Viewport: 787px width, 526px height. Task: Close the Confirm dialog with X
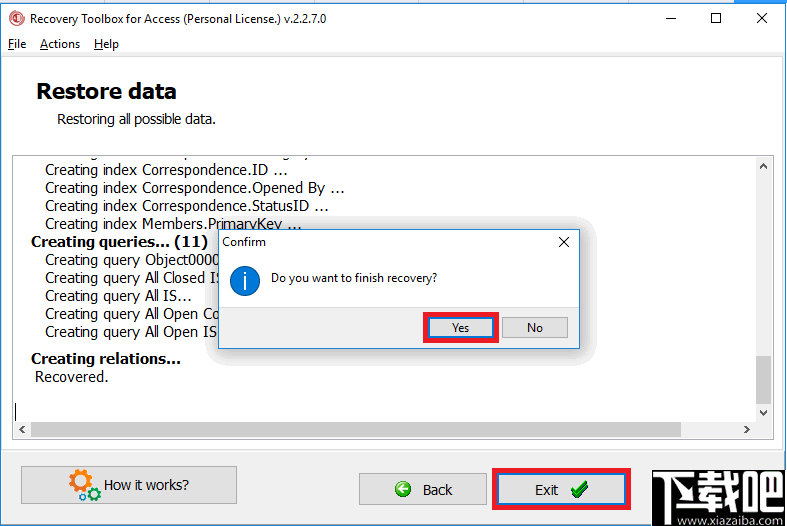point(564,242)
